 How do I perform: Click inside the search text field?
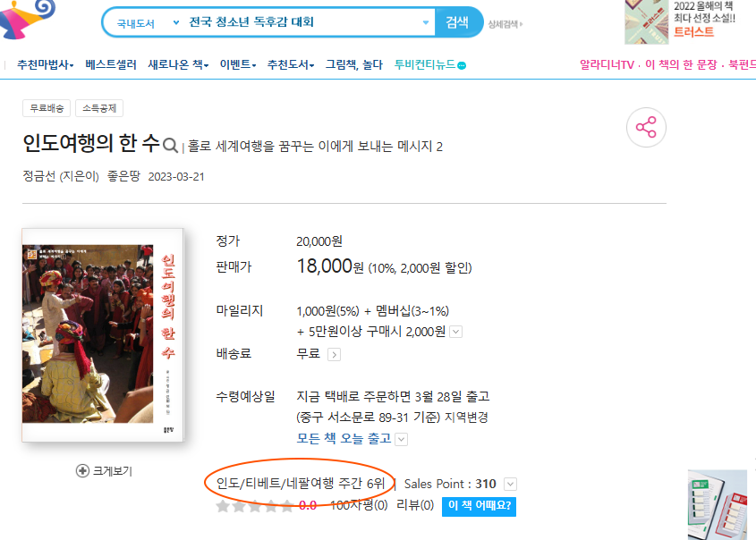[x=304, y=22]
